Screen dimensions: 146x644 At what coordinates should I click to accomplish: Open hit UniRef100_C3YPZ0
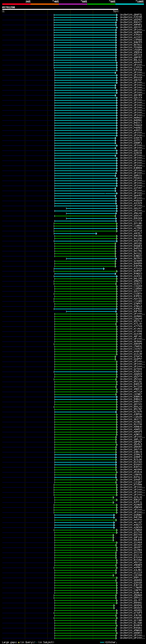[x=131, y=67]
